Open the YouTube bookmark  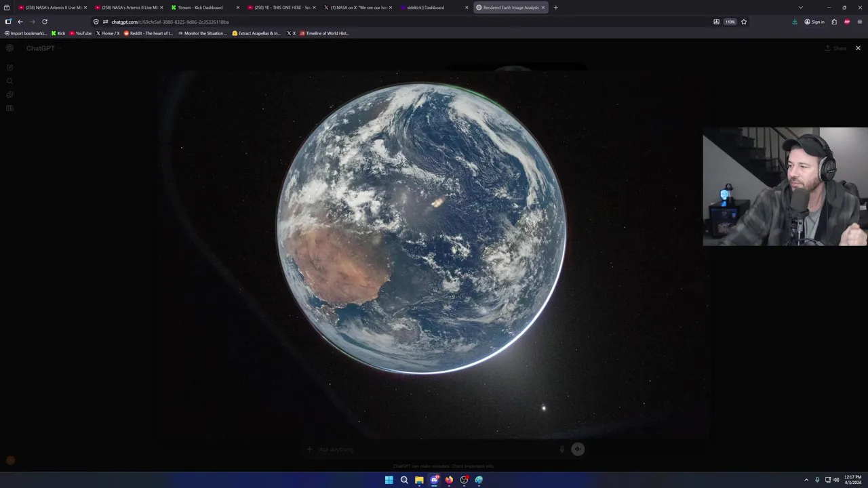[81, 33]
